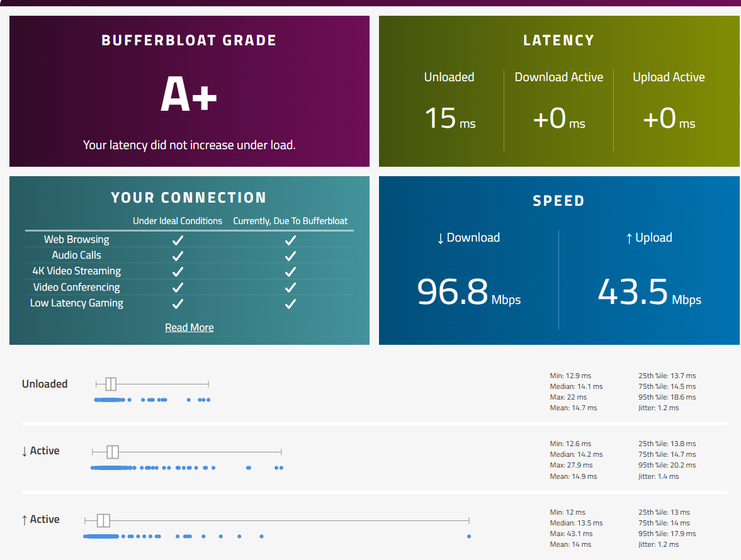Click 'Currently, Due To Bufferbloat' column header
The width and height of the screenshot is (741, 560).
tap(290, 221)
